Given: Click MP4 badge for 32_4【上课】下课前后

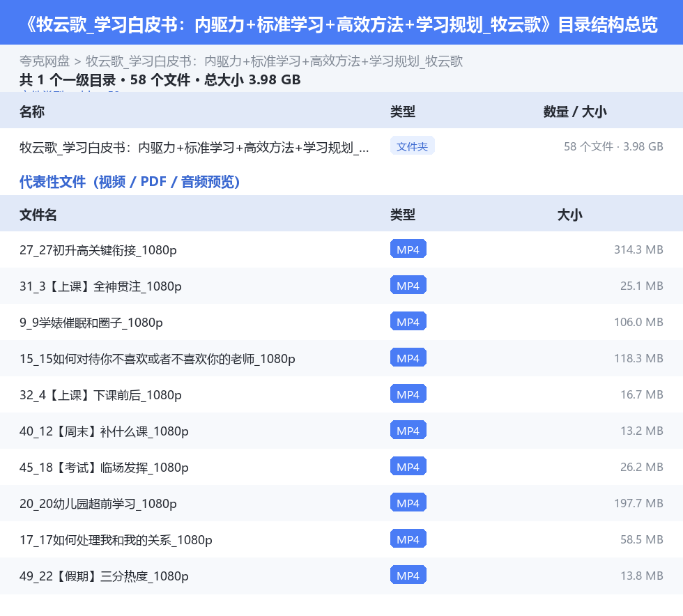Looking at the screenshot, I should [408, 394].
